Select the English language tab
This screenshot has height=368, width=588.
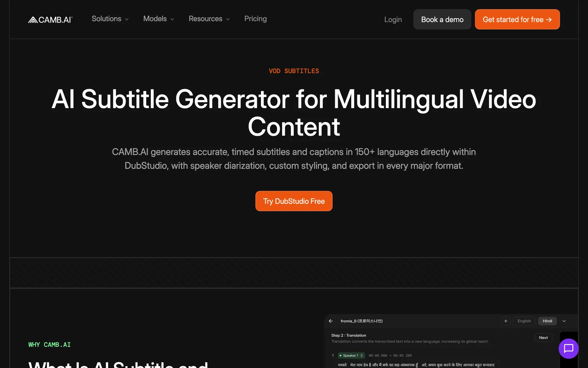pos(524,321)
